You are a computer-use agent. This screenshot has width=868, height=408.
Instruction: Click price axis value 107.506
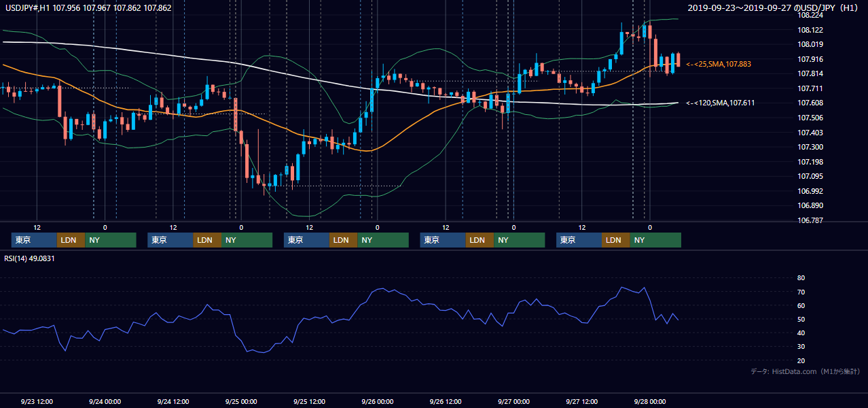(810, 118)
